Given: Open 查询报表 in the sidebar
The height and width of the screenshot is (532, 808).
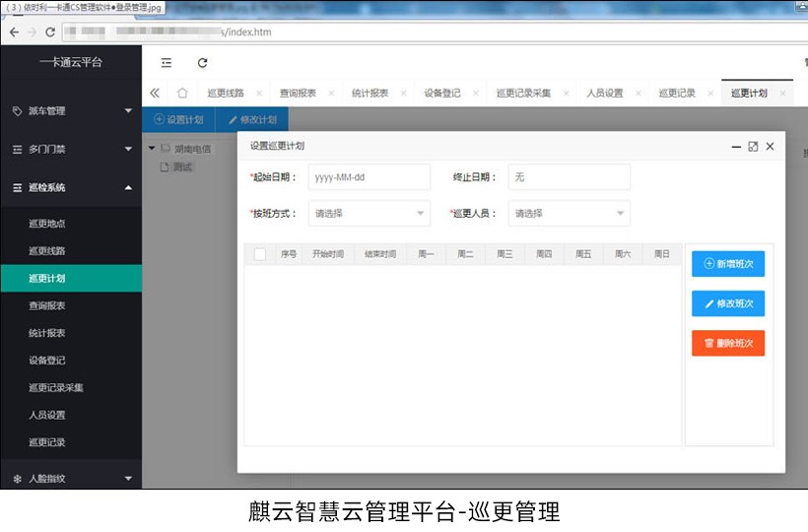Looking at the screenshot, I should (x=47, y=306).
